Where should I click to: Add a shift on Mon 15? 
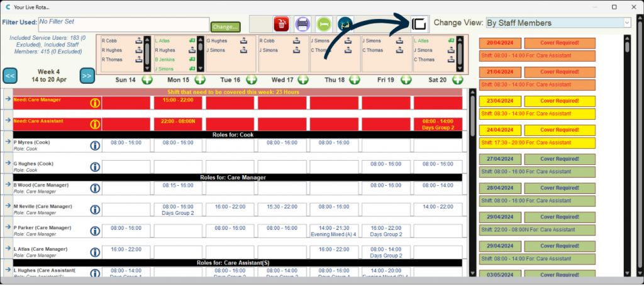click(200, 80)
